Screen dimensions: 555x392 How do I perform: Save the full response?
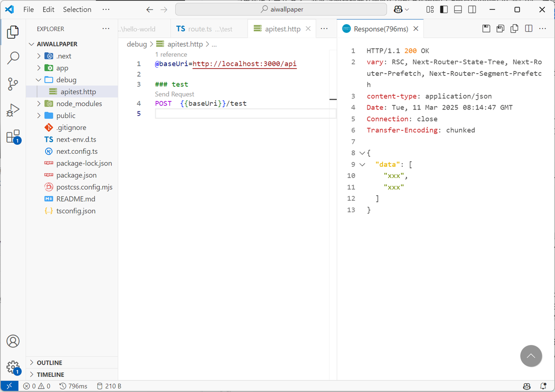tap(486, 29)
